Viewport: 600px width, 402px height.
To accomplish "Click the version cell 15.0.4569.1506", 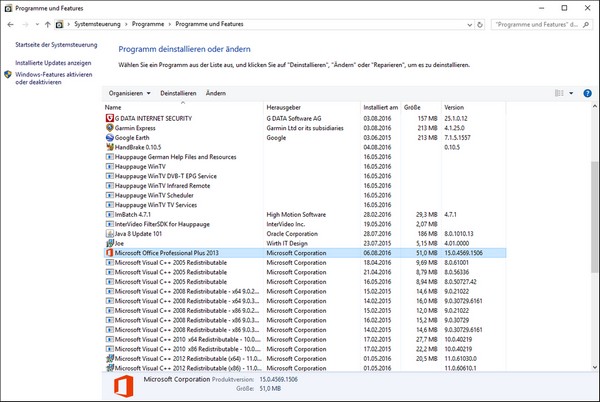I will coord(463,252).
